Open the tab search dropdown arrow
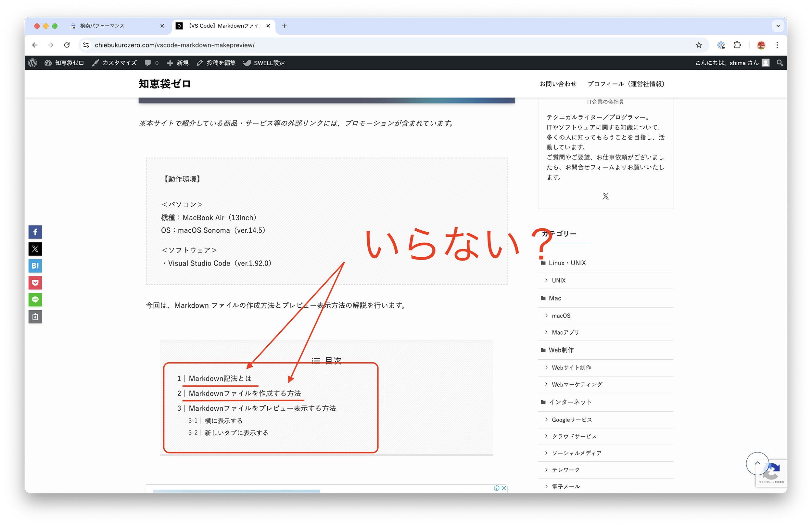812x526 pixels. click(778, 26)
